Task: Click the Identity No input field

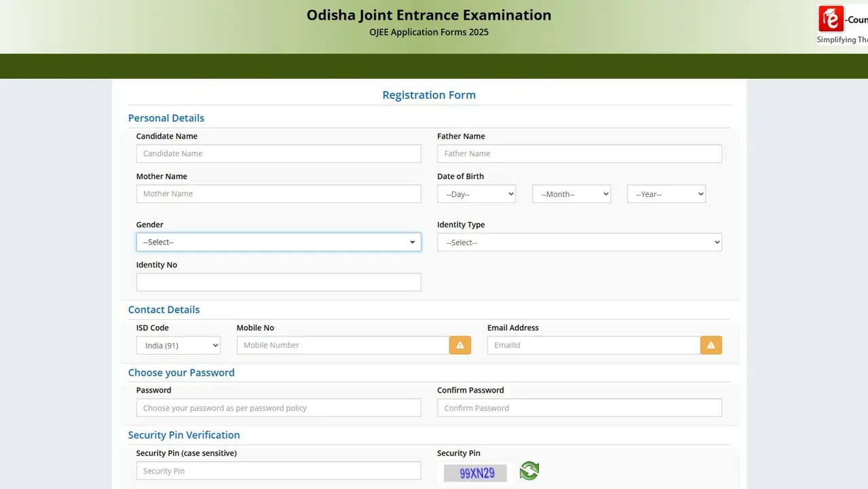Action: coord(278,282)
